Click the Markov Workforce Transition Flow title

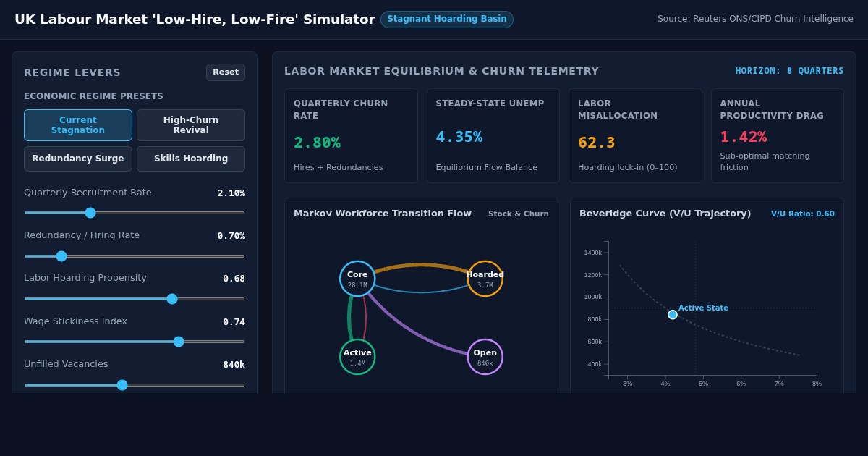[x=383, y=214]
